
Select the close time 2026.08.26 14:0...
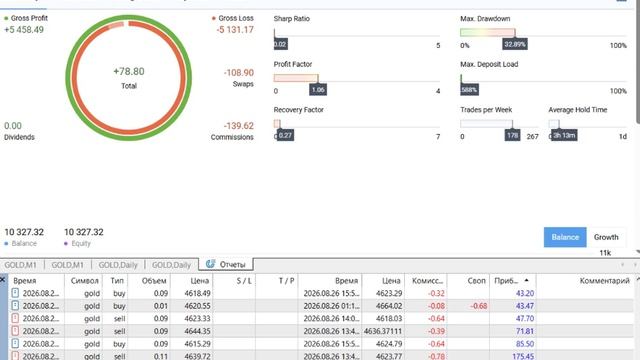pos(331,318)
